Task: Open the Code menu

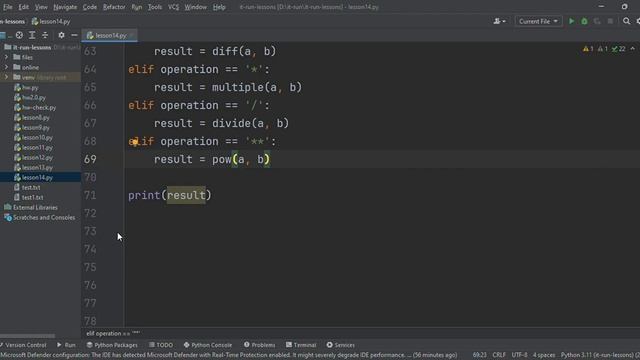Action: pyautogui.click(x=90, y=7)
